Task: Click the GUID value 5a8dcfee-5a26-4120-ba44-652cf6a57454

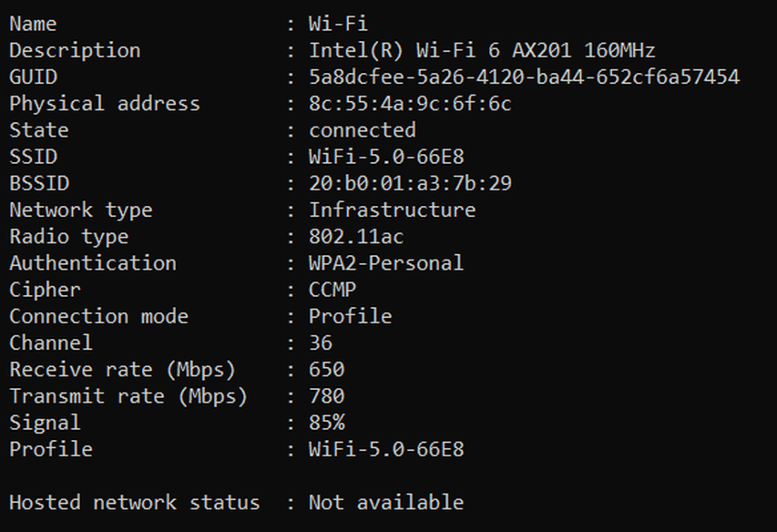Action: click(525, 77)
